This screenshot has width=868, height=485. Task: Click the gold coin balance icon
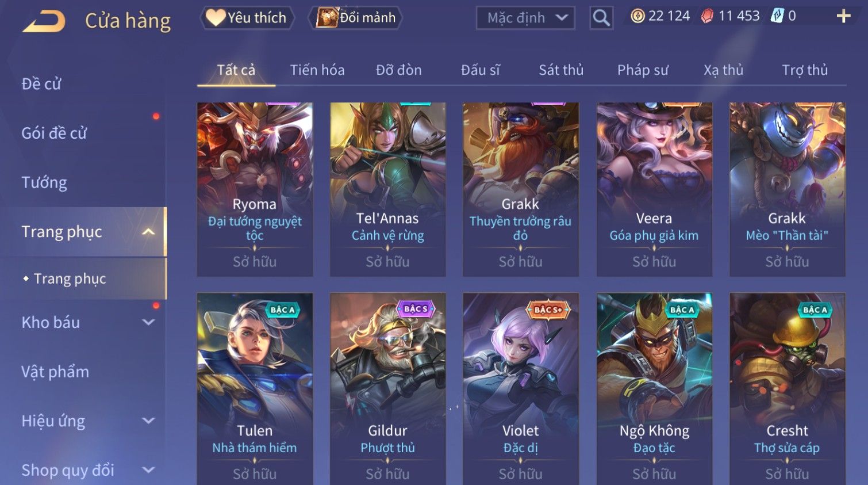click(637, 16)
